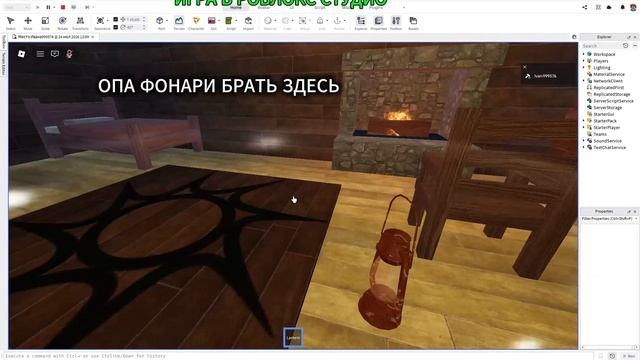
Task: Open the Terrain Editor vertical side tab
Action: pyautogui.click(x=4, y=63)
